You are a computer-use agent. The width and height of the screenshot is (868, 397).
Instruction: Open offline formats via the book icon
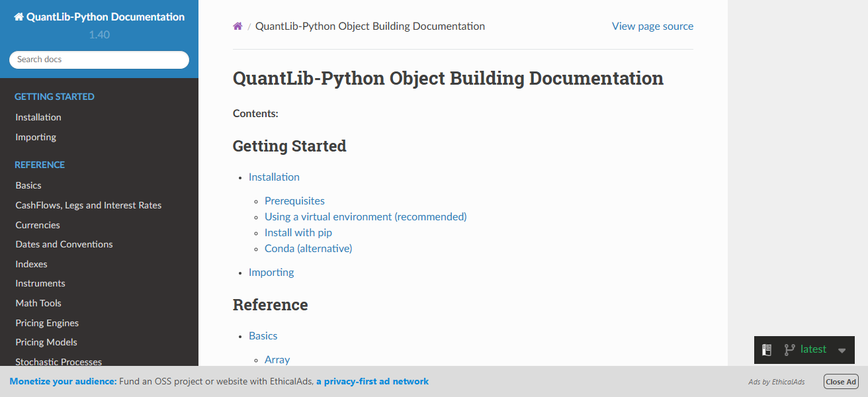tap(766, 349)
